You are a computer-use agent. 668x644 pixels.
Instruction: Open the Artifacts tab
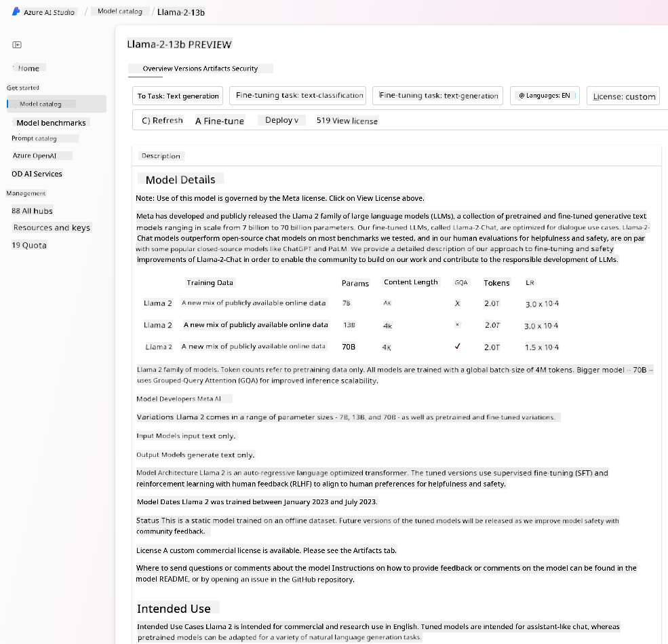[216, 69]
